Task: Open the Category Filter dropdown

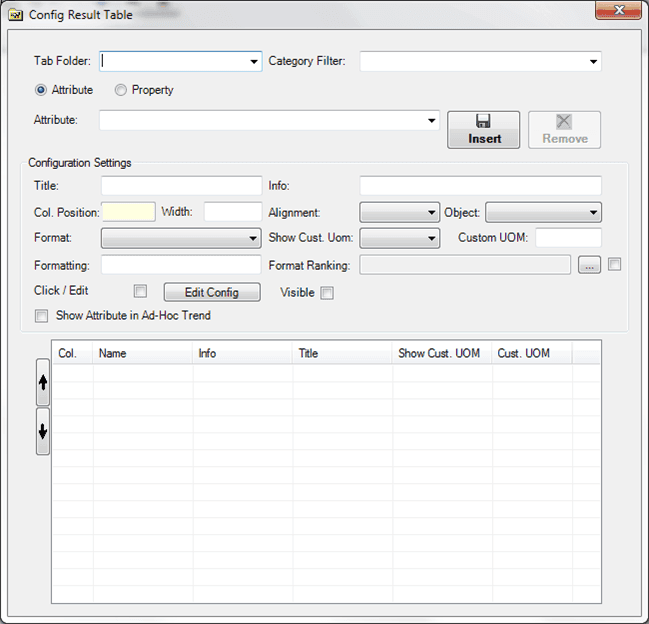Action: coord(593,62)
